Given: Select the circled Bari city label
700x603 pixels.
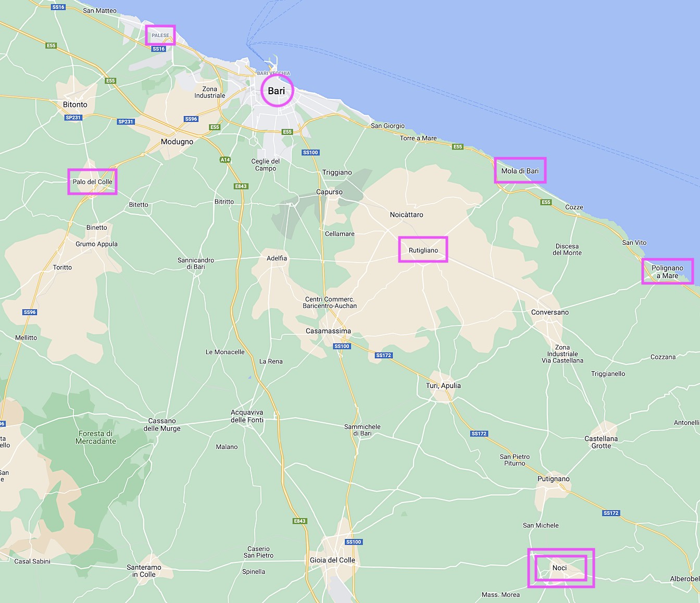Looking at the screenshot, I should point(277,91).
